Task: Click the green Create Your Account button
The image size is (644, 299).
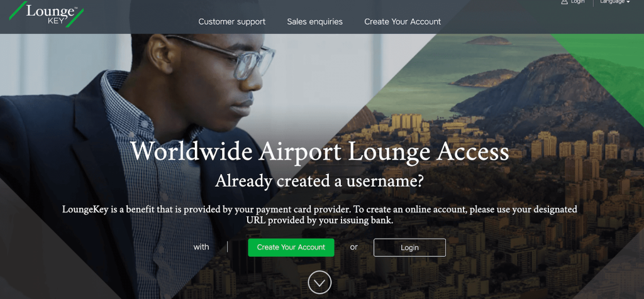Action: (291, 247)
